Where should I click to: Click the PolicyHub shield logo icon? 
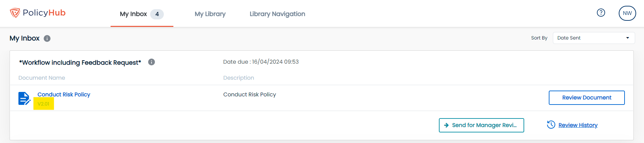15,13
